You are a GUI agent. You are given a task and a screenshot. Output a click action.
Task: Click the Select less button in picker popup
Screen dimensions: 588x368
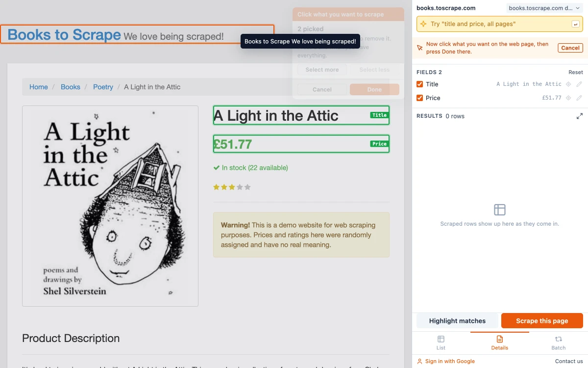[374, 70]
